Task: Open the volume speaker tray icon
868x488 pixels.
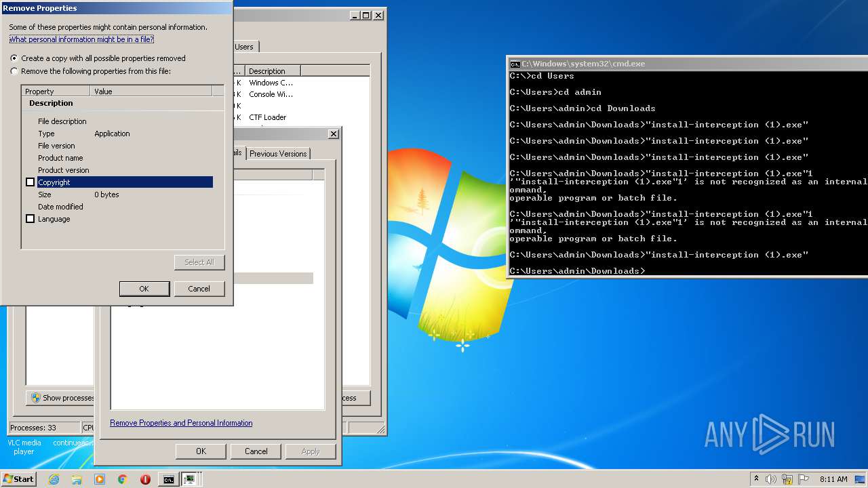Action: tap(771, 479)
